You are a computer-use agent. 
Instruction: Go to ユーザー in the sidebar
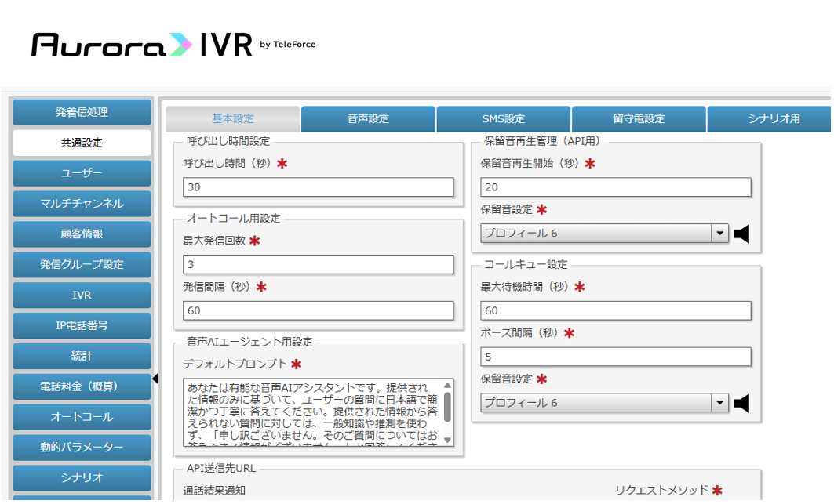pos(82,173)
